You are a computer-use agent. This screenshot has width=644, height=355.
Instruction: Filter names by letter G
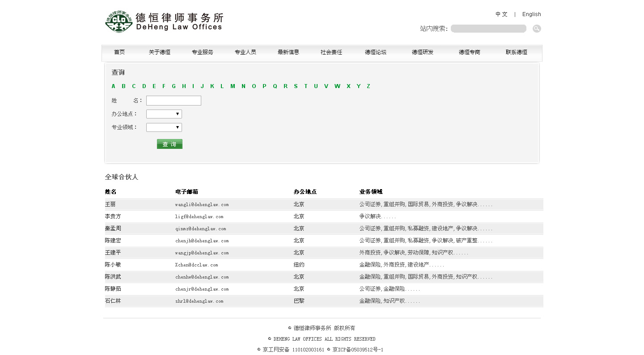click(174, 86)
